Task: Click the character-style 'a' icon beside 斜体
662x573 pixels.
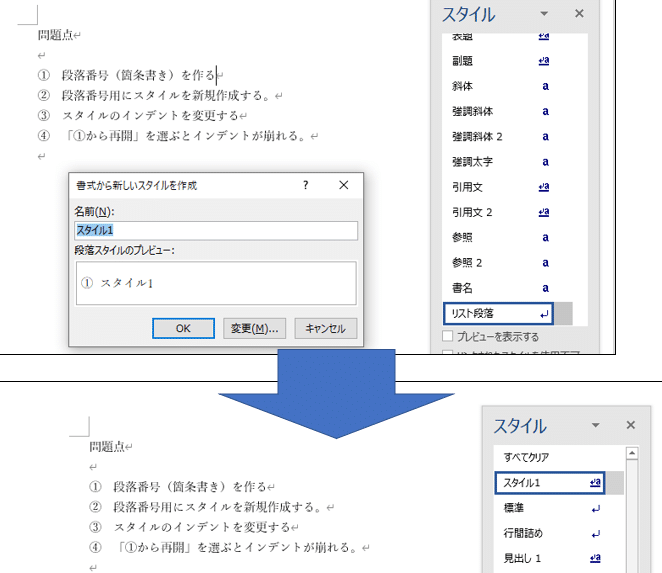Action: pyautogui.click(x=545, y=86)
